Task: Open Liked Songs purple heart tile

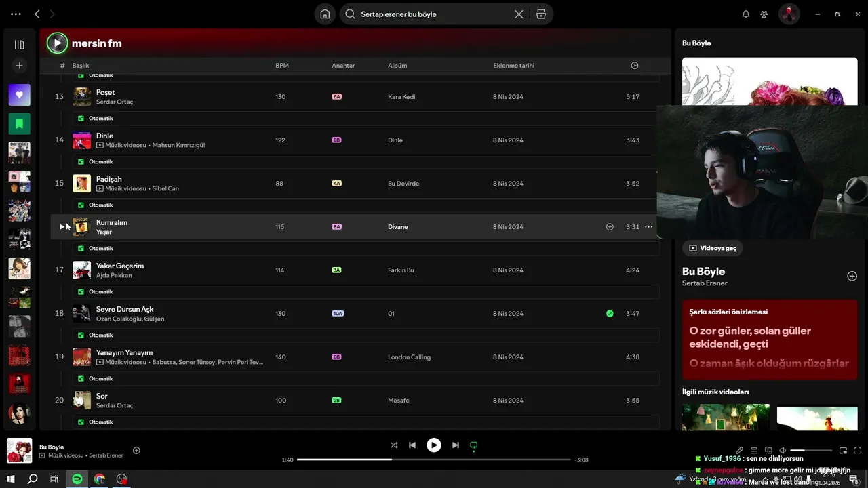Action: (19, 95)
